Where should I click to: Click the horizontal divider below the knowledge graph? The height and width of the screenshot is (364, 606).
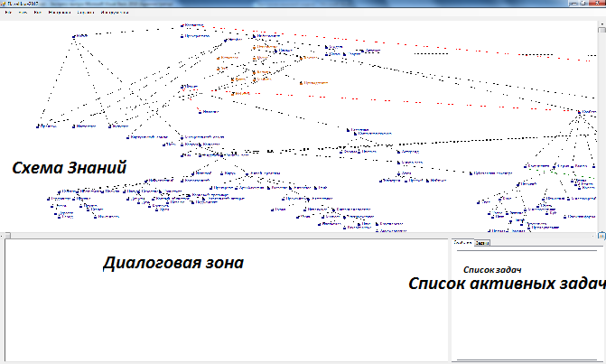click(226, 236)
